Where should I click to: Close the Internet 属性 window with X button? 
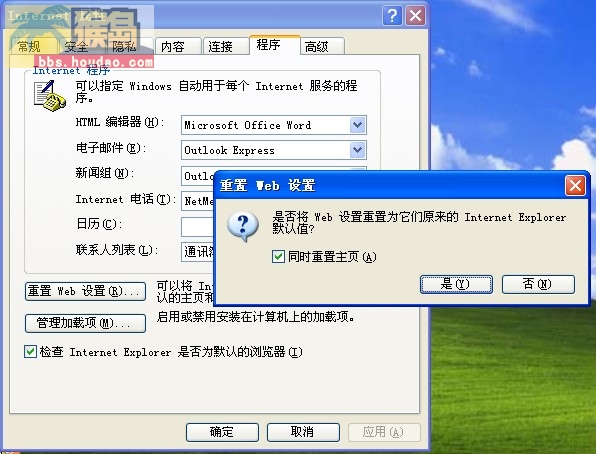pyautogui.click(x=415, y=16)
